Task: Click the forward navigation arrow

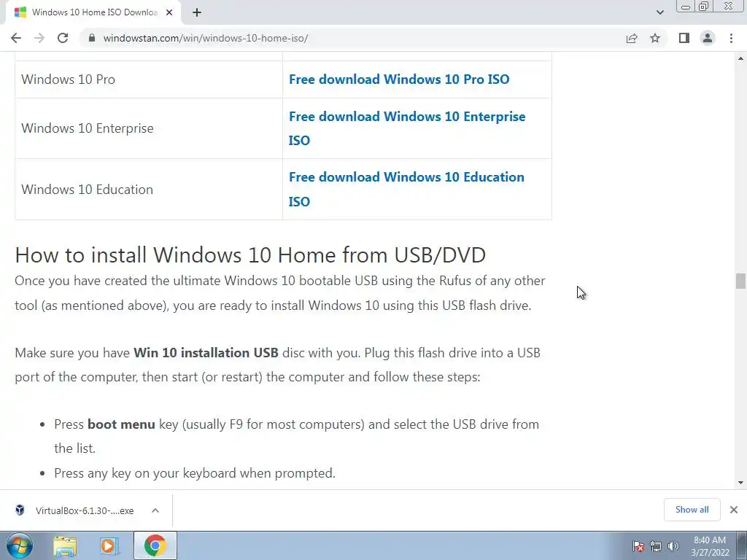Action: pos(39,38)
